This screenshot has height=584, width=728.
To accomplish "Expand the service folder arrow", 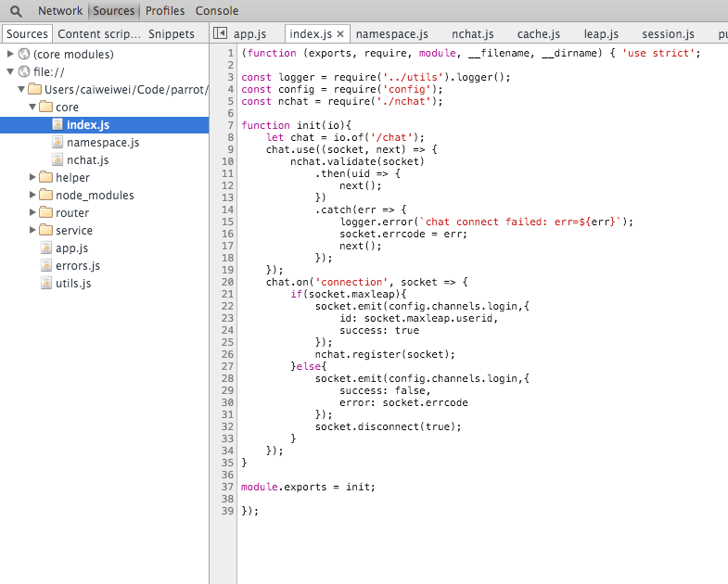I will click(x=33, y=231).
